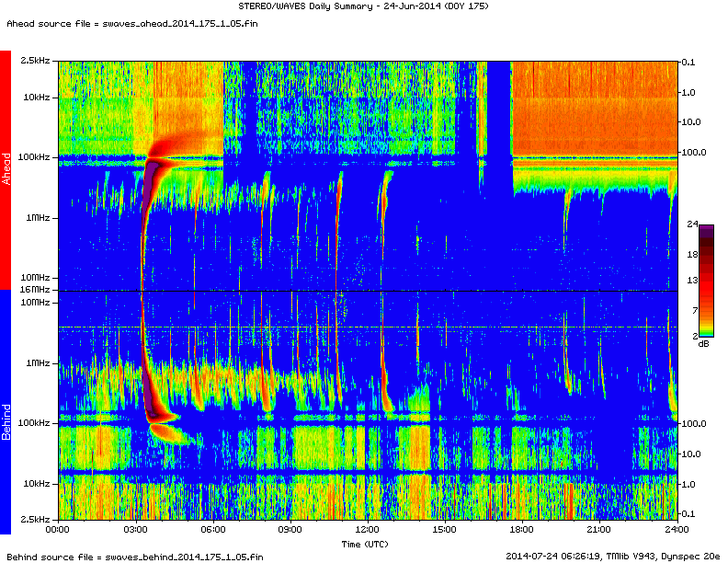Click the 16MHz frequency label at panel divider
The width and height of the screenshot is (728, 563).
pyautogui.click(x=35, y=290)
